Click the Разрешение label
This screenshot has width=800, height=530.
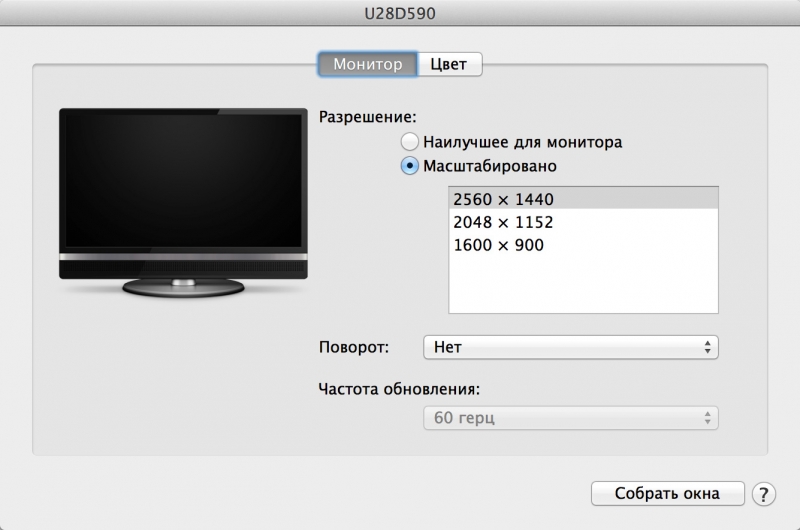point(368,117)
